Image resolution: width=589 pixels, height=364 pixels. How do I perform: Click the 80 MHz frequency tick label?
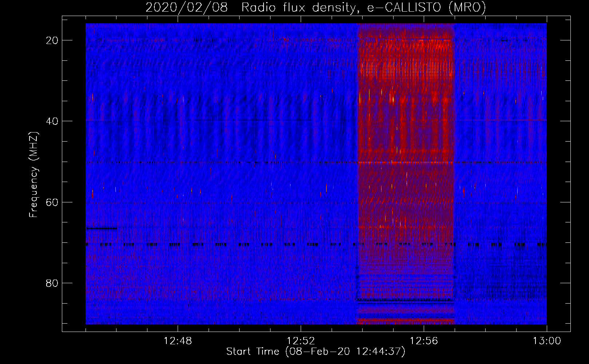coord(52,283)
